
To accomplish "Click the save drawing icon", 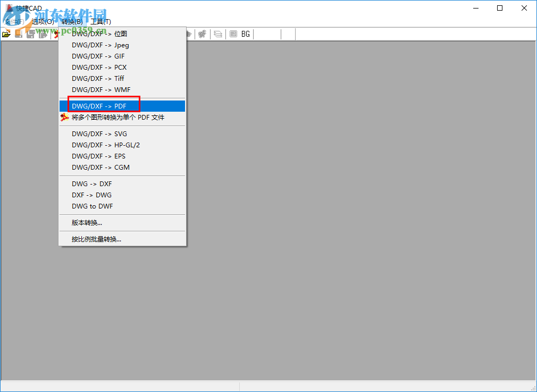I will (18, 34).
